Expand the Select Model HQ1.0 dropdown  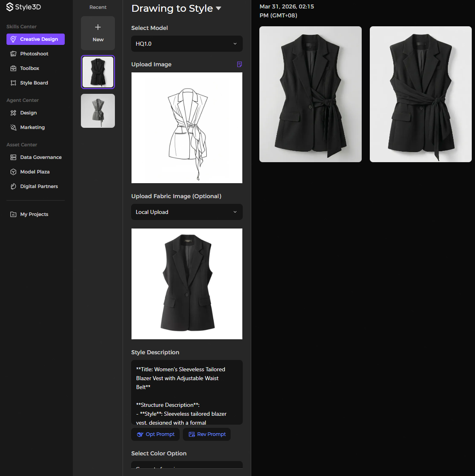click(x=187, y=44)
